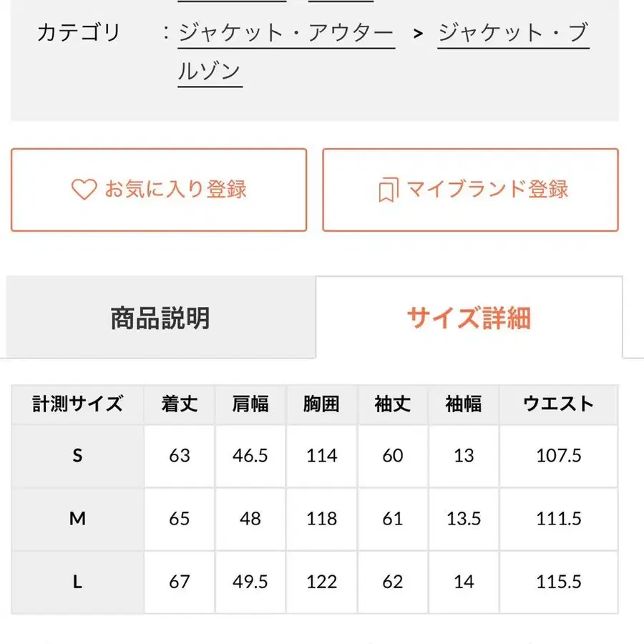
Task: Click the 49.5 shoulder width cell
Action: click(250, 582)
